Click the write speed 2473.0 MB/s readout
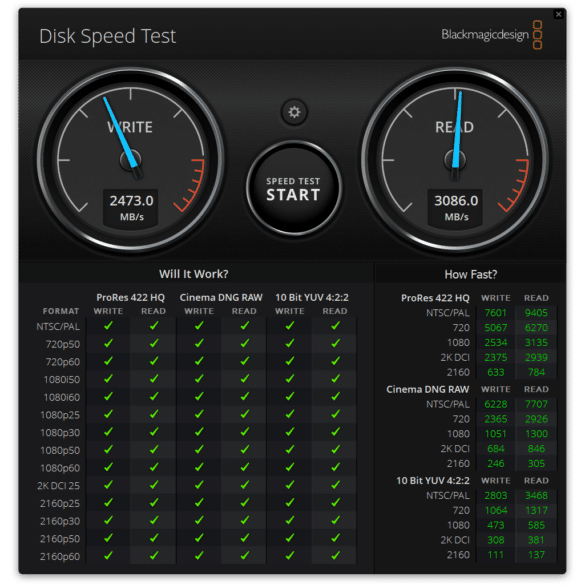The image size is (585, 585). coord(131,208)
